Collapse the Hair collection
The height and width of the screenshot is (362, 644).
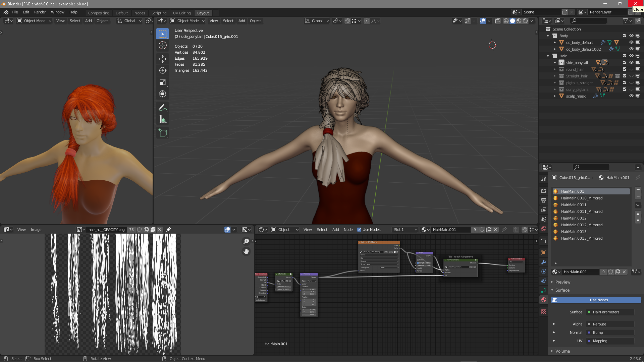pos(548,56)
